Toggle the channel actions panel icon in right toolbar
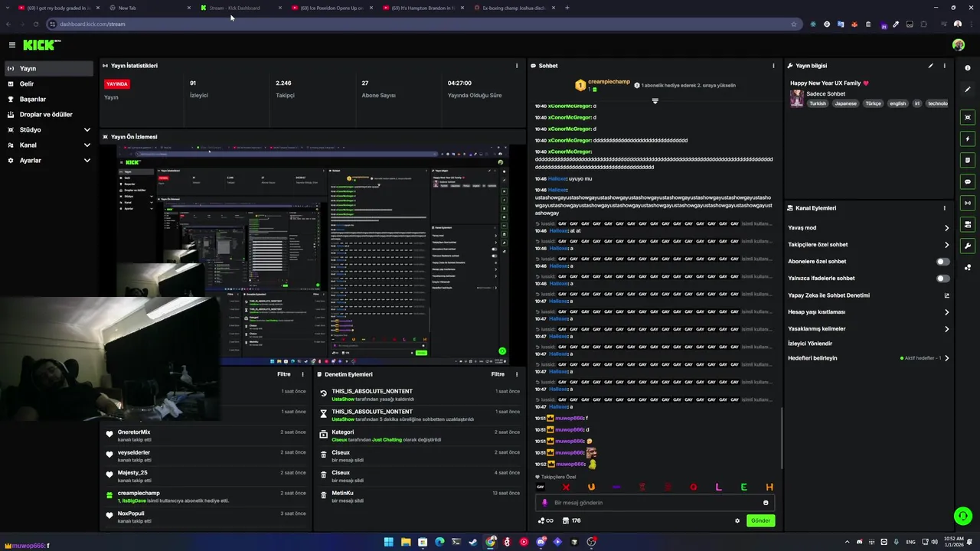Screen dimensions: 980x551 click(x=968, y=224)
